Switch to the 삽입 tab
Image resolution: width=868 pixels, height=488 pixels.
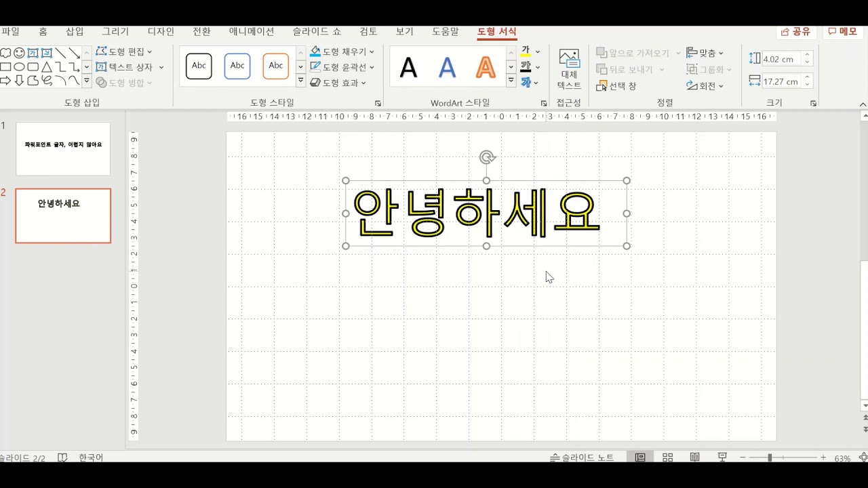(x=75, y=31)
